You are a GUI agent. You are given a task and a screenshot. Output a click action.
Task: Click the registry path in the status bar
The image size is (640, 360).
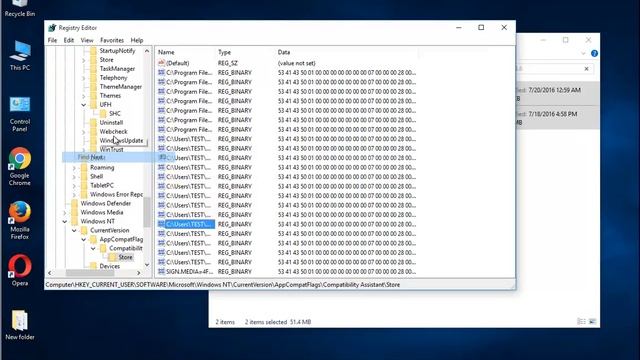click(223, 284)
